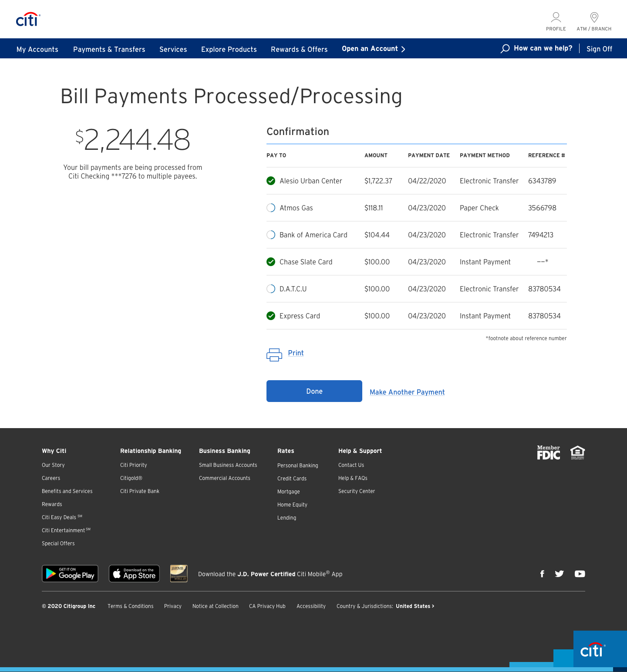The height and width of the screenshot is (672, 627).
Task: Open the Our Story footer link
Action: [x=53, y=465]
